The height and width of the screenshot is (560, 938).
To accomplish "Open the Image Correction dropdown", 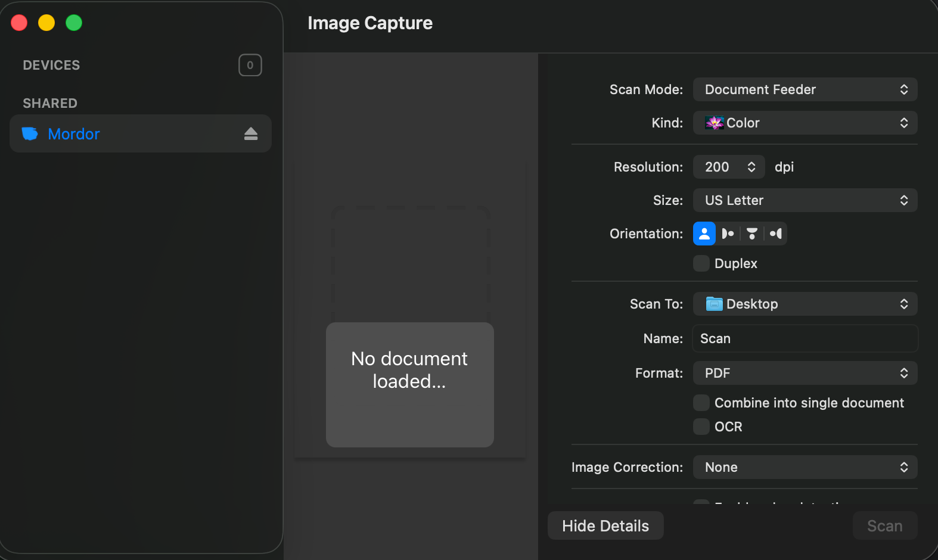I will (x=805, y=467).
